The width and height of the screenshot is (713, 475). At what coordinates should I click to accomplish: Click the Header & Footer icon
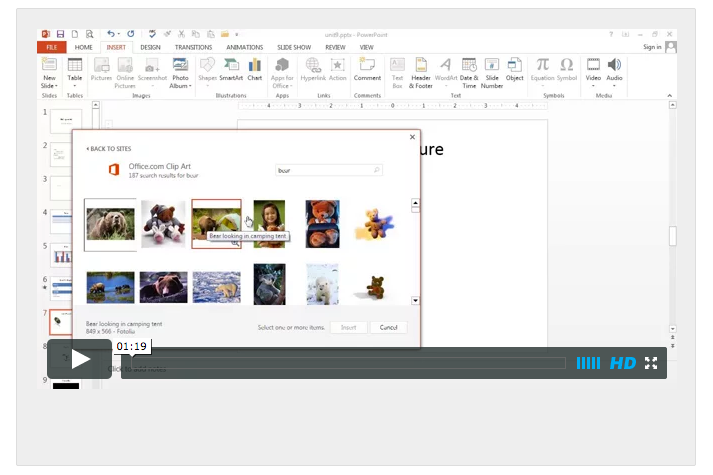coord(421,65)
